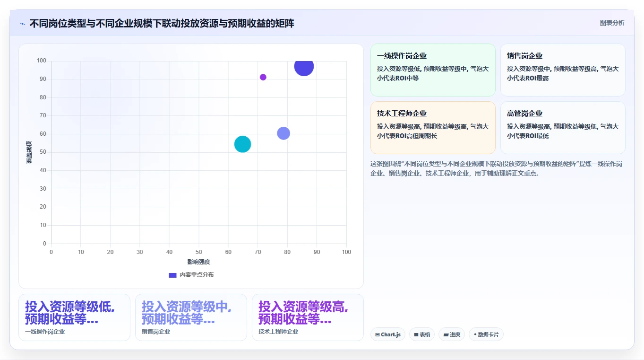This screenshot has width=644, height=360.
Task: Click the light blue bubble near 60
Action: (x=283, y=133)
